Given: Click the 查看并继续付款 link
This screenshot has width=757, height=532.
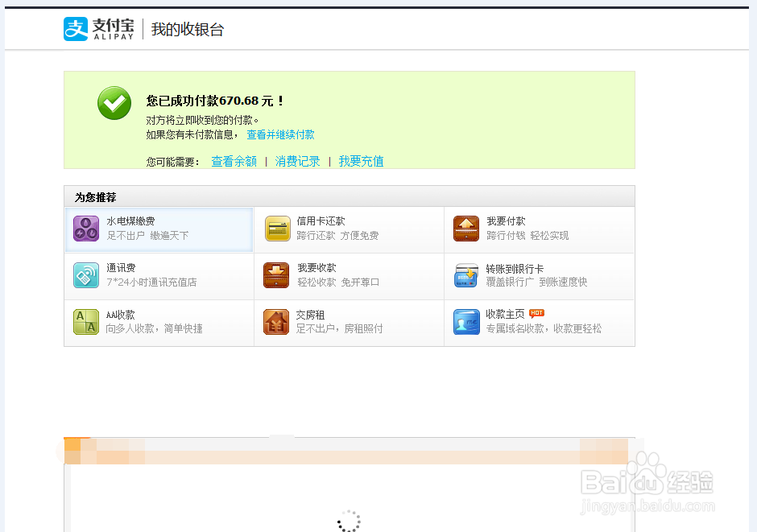Looking at the screenshot, I should click(x=280, y=134).
